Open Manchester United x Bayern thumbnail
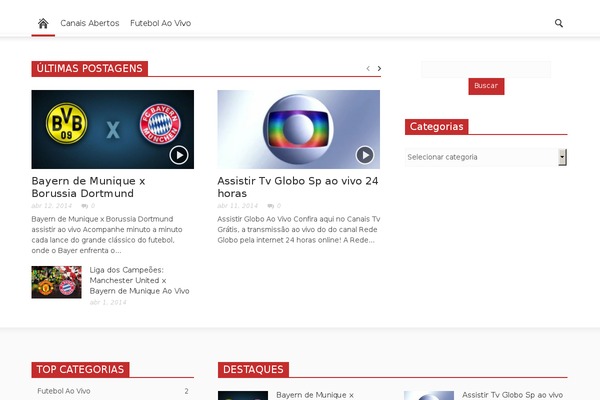Image resolution: width=600 pixels, height=400 pixels. pos(56,282)
